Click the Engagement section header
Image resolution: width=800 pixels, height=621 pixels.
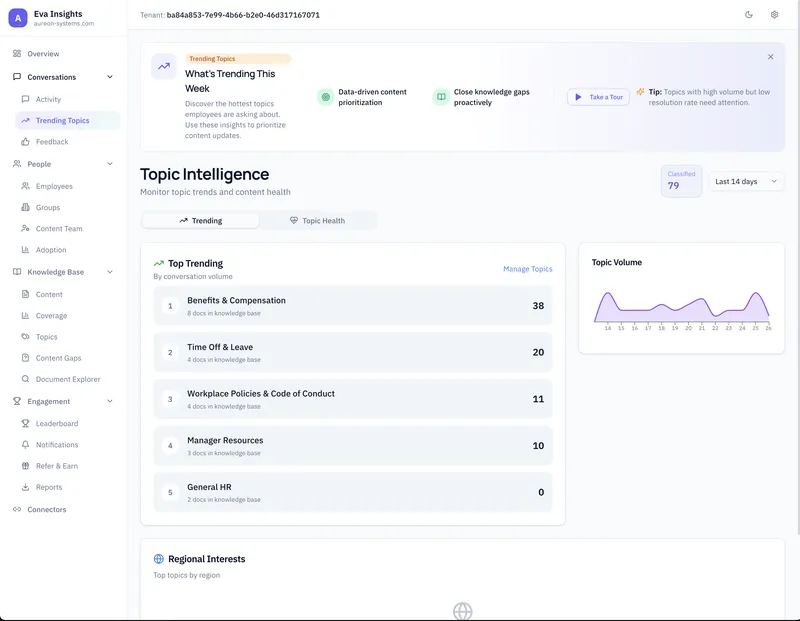(x=63, y=401)
